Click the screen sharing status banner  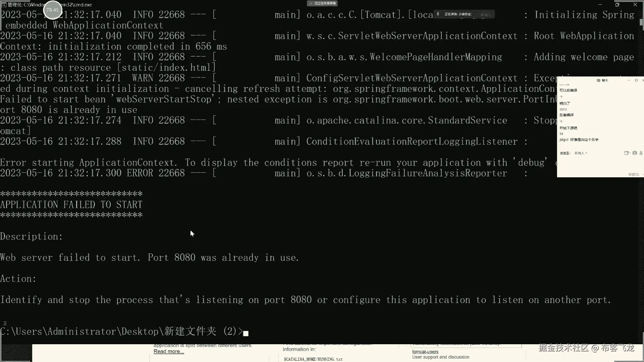(x=322, y=3)
